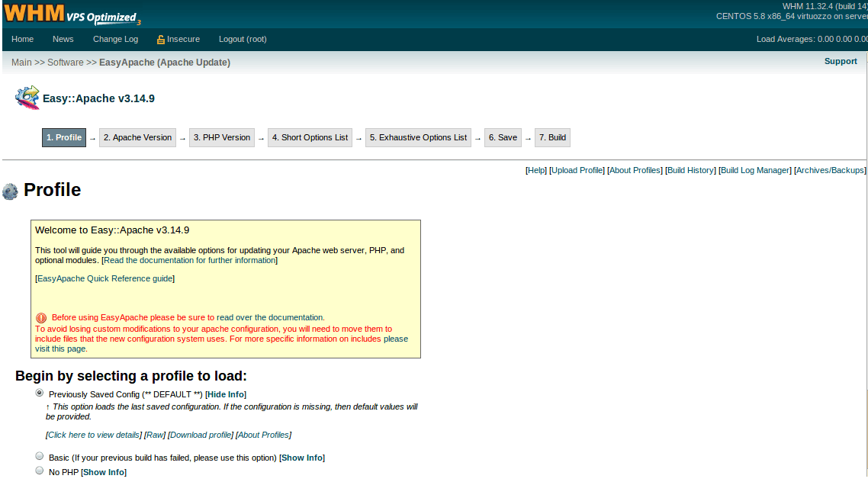The height and width of the screenshot is (482, 868).
Task: Click the gear icon beside Profile heading
Action: (x=10, y=191)
